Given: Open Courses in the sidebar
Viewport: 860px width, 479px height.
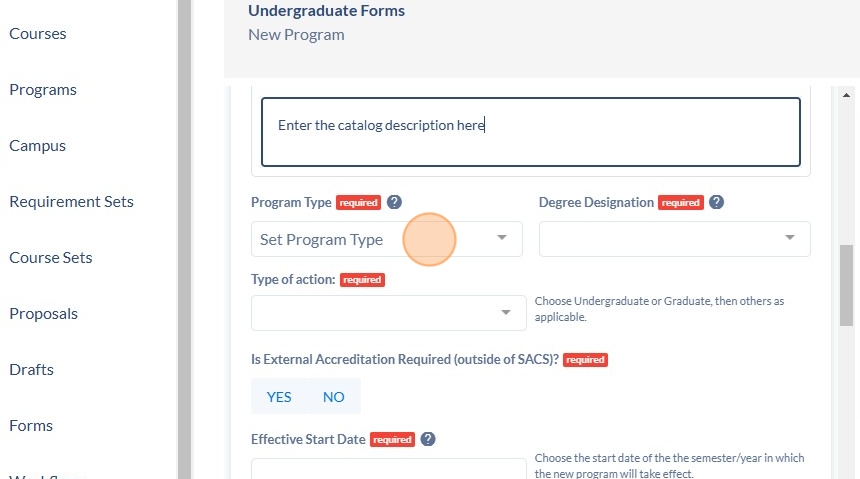Looking at the screenshot, I should pyautogui.click(x=37, y=33).
